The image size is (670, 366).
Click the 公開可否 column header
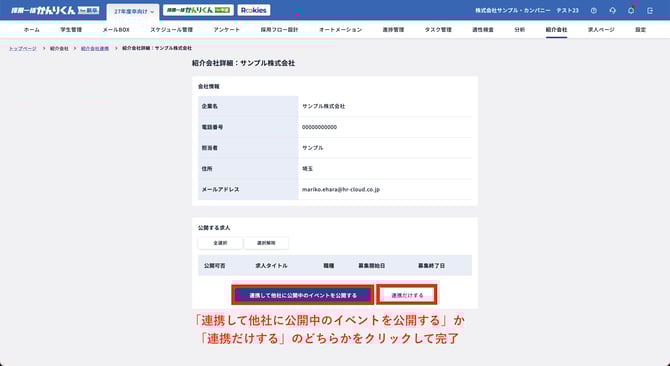215,266
